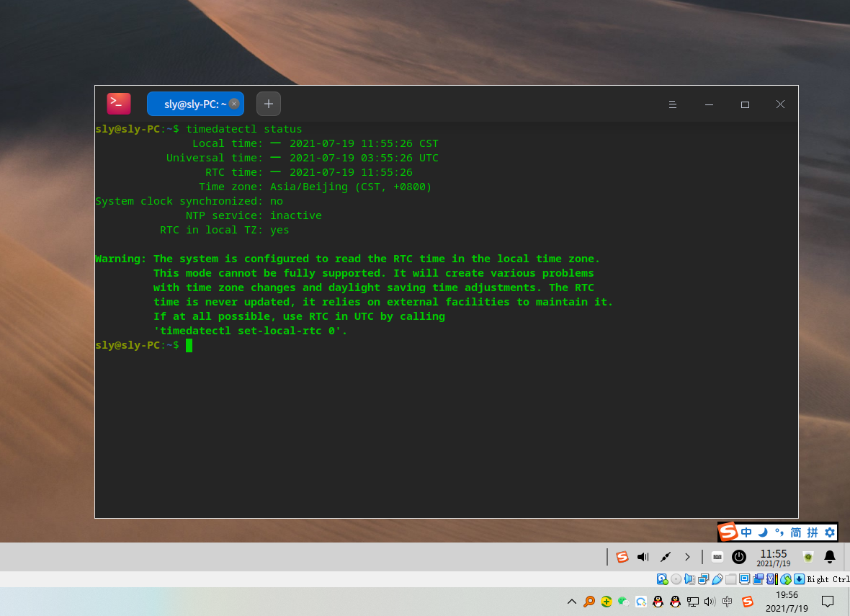Close the sly@sly-PC tab
850x616 pixels.
coord(234,104)
